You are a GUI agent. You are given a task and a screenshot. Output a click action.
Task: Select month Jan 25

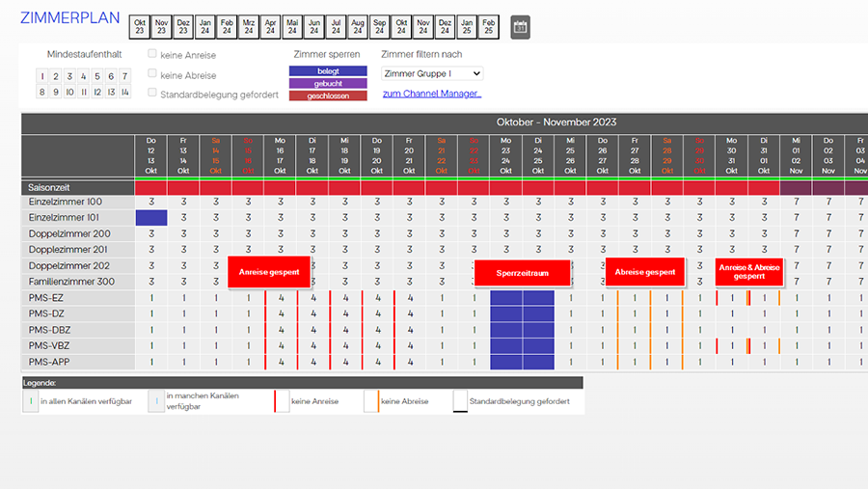[x=466, y=27]
